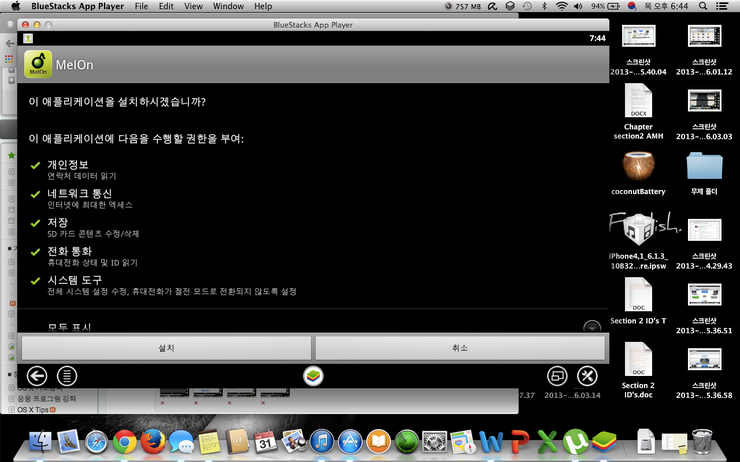Screen dimensions: 740x462
Task: Click the Wi-Fi status icon
Action: point(562,6)
